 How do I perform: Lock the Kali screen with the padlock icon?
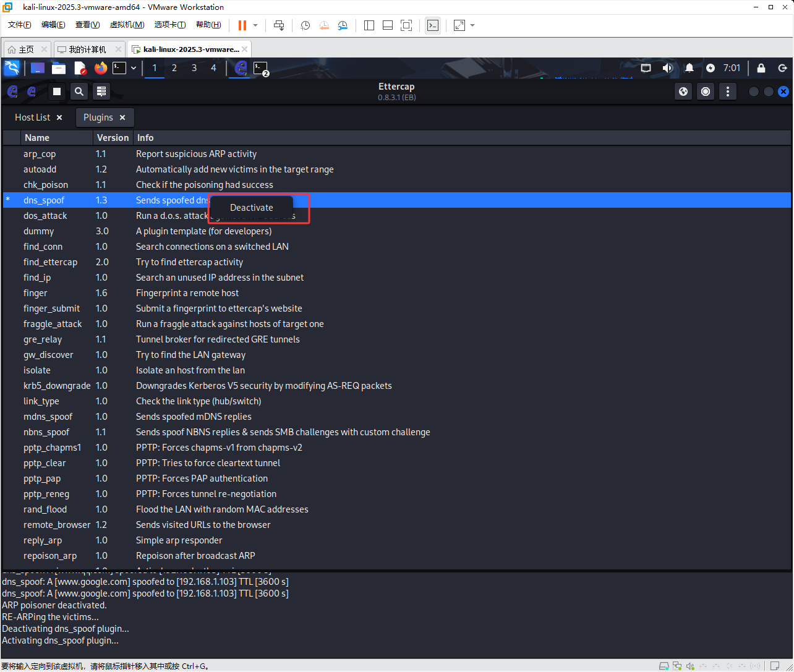761,68
